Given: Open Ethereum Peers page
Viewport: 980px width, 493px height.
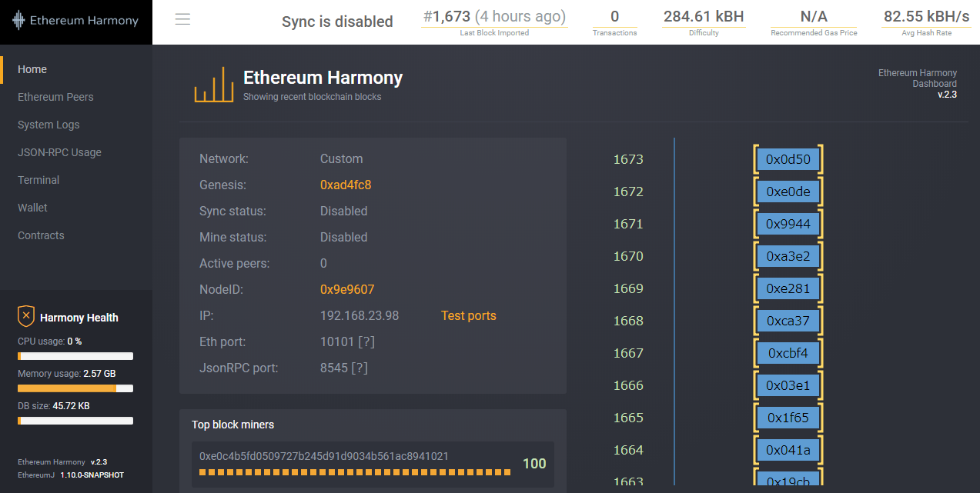Looking at the screenshot, I should click(55, 97).
